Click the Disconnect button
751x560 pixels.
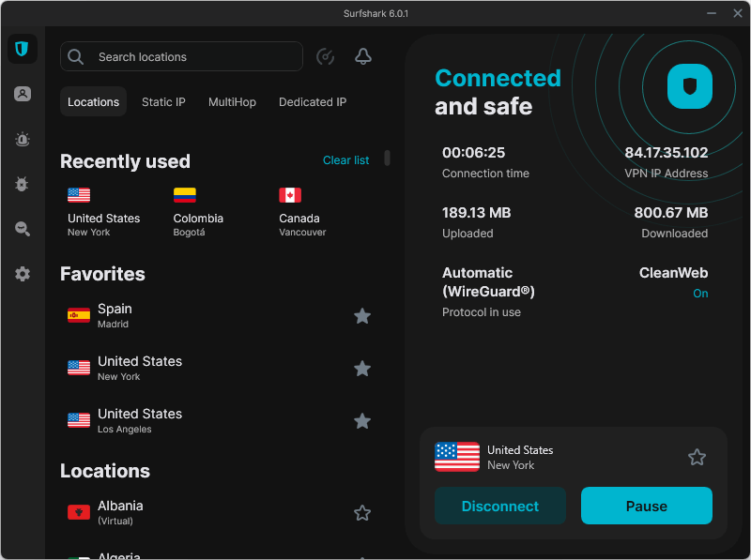tap(500, 506)
